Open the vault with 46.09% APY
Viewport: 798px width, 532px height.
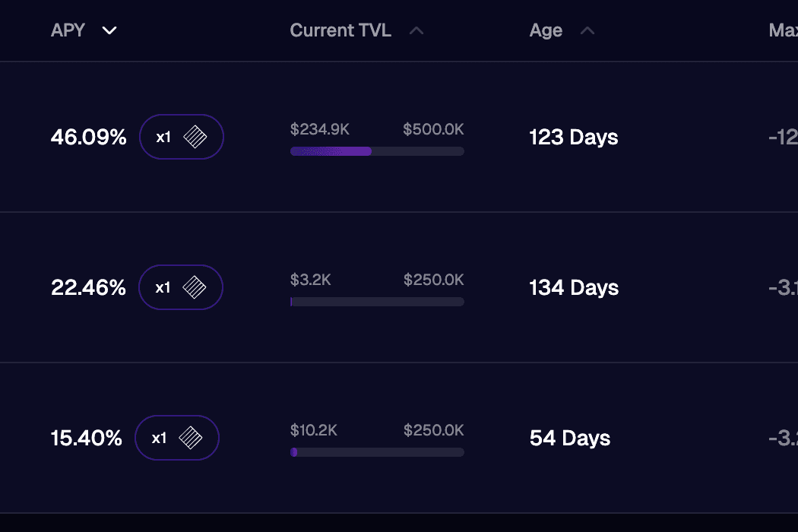(88, 138)
